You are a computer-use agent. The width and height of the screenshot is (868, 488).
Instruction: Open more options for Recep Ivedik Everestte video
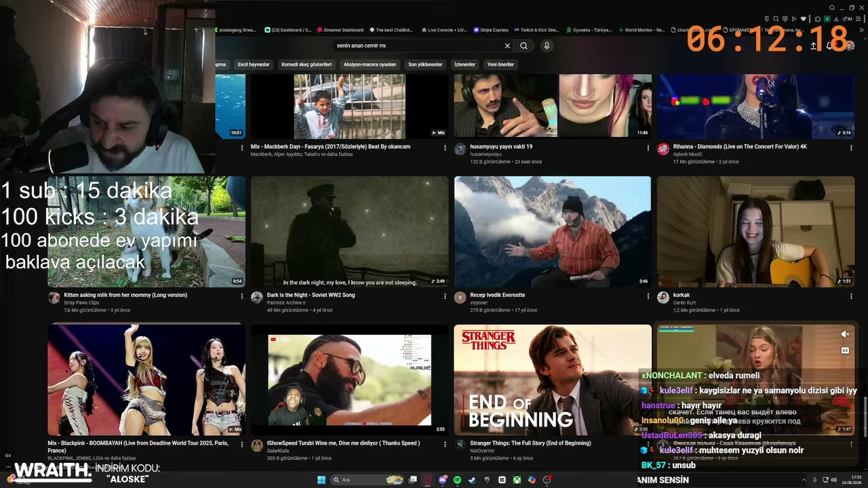648,296
